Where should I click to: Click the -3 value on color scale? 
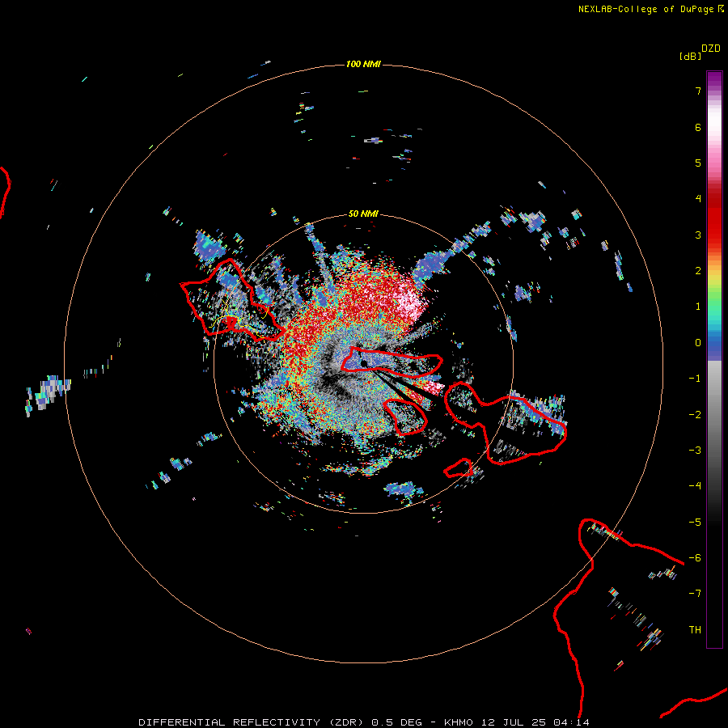695,451
